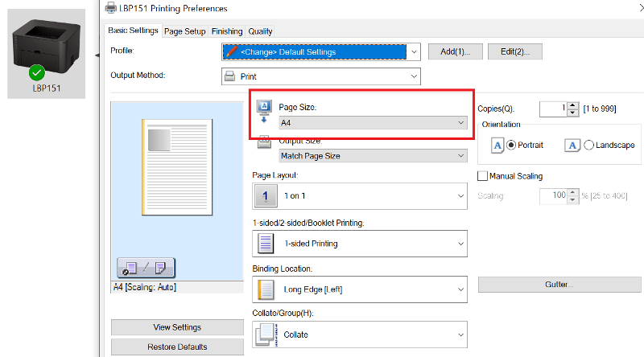Click the Add(1)... button

pyautogui.click(x=455, y=51)
